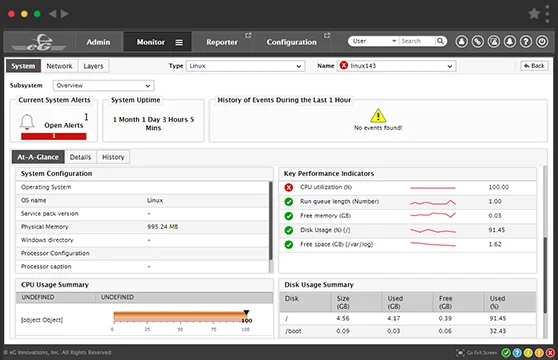Open the Name dropdown showing linux143
The width and height of the screenshot is (558, 360).
(396, 66)
